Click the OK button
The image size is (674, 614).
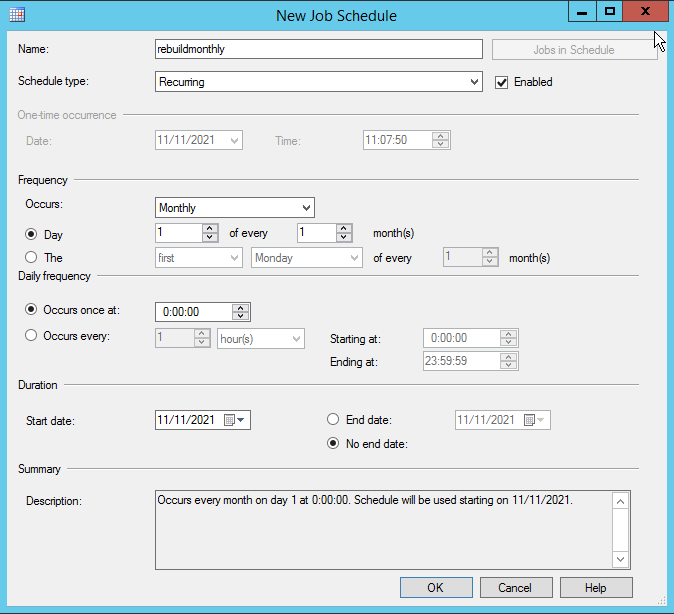point(436,587)
